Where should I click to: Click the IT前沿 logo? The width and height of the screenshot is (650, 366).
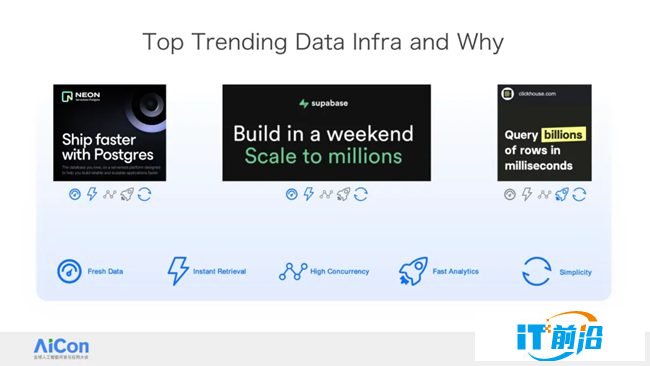tap(560, 337)
